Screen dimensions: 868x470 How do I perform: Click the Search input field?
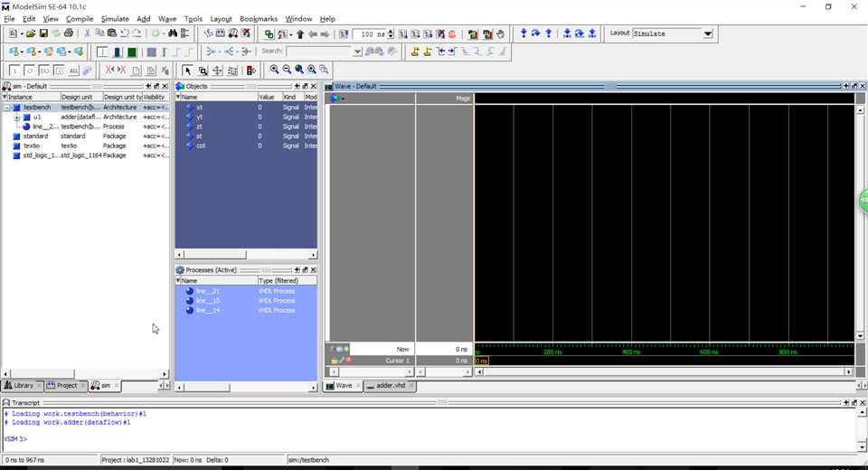(319, 52)
